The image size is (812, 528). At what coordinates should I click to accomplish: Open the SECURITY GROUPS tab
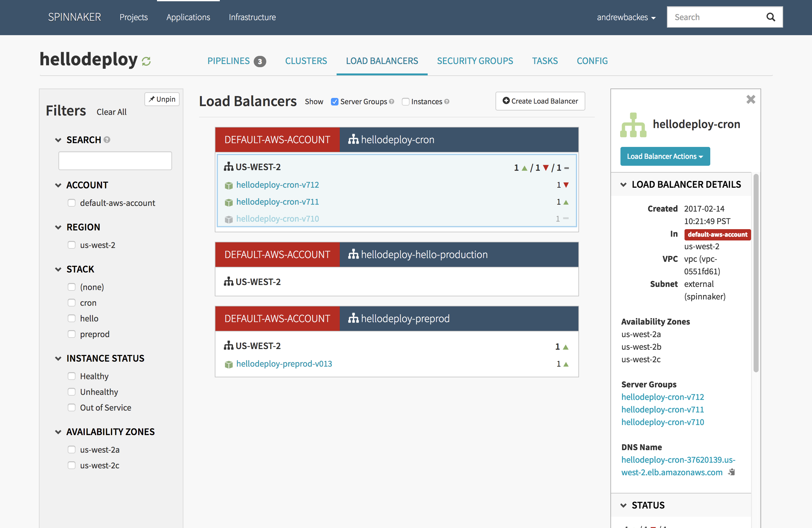click(x=474, y=61)
